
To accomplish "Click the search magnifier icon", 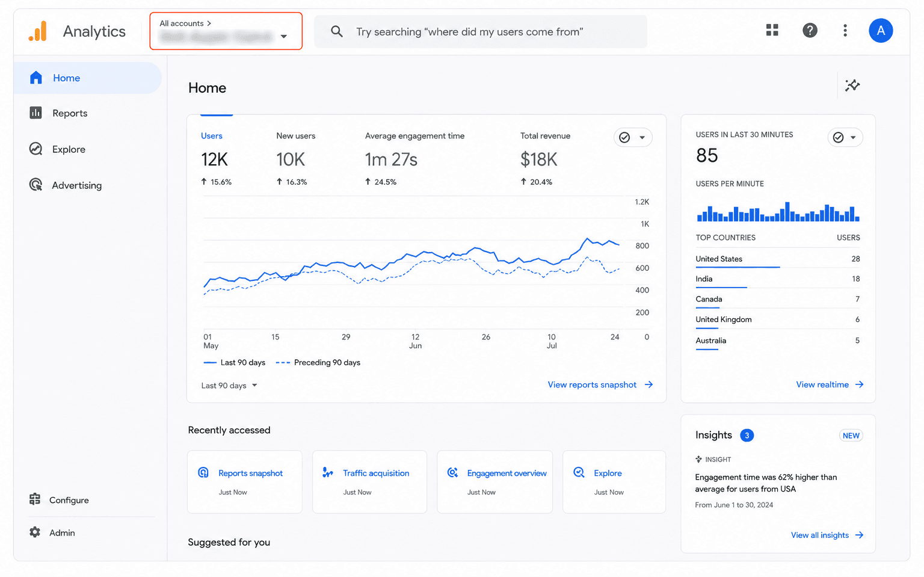I will tap(337, 31).
